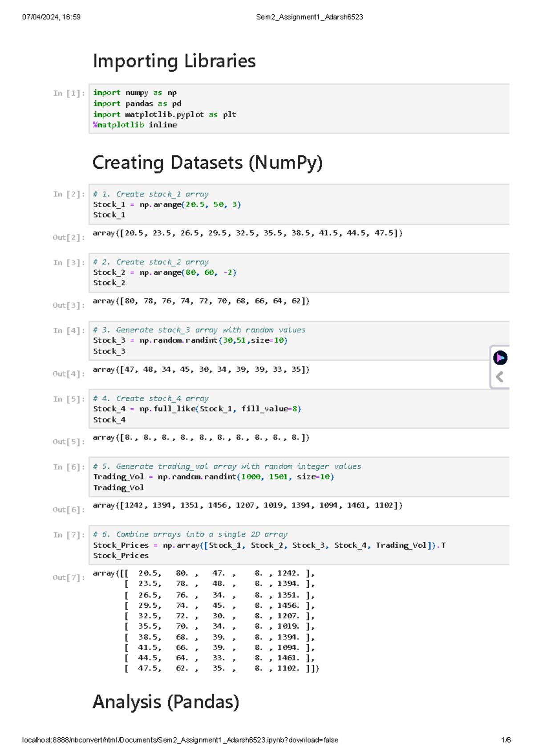Click the purple play icon on right edge
The width and height of the screenshot is (534, 756).
point(500,358)
